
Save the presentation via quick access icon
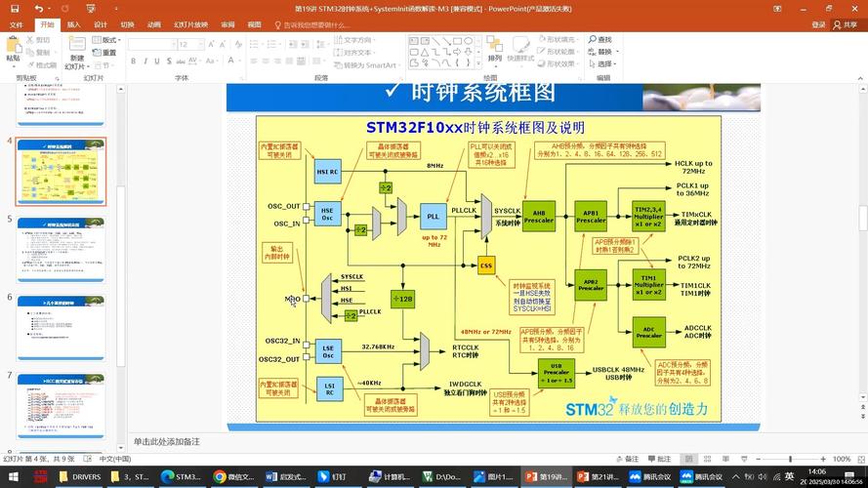point(15,9)
